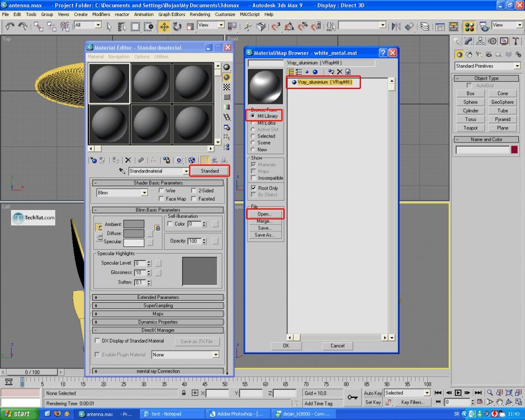Click Reset Map/Mtl X icon in Material Editor
Image resolution: width=525 pixels, height=420 pixels.
(x=128, y=160)
